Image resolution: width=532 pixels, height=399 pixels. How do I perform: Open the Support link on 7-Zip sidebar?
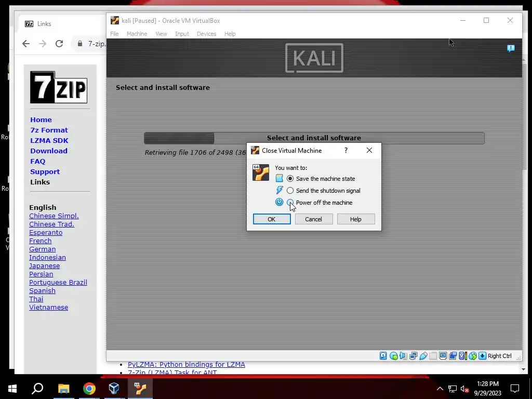pyautogui.click(x=45, y=171)
